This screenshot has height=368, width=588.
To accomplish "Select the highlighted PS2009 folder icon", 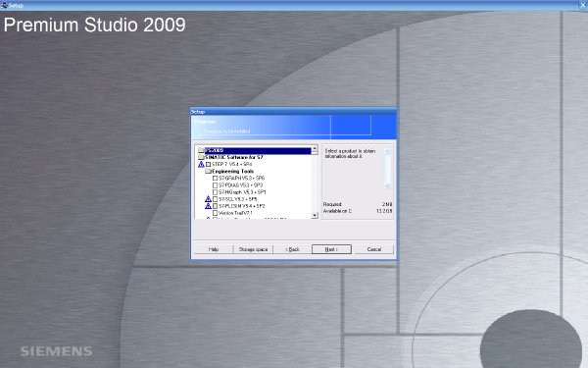I will [201, 150].
